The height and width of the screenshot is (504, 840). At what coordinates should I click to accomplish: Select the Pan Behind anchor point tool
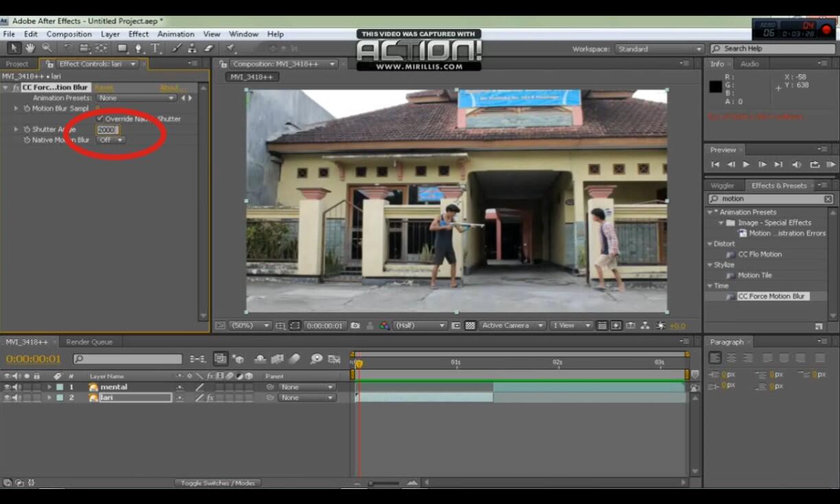(101, 48)
